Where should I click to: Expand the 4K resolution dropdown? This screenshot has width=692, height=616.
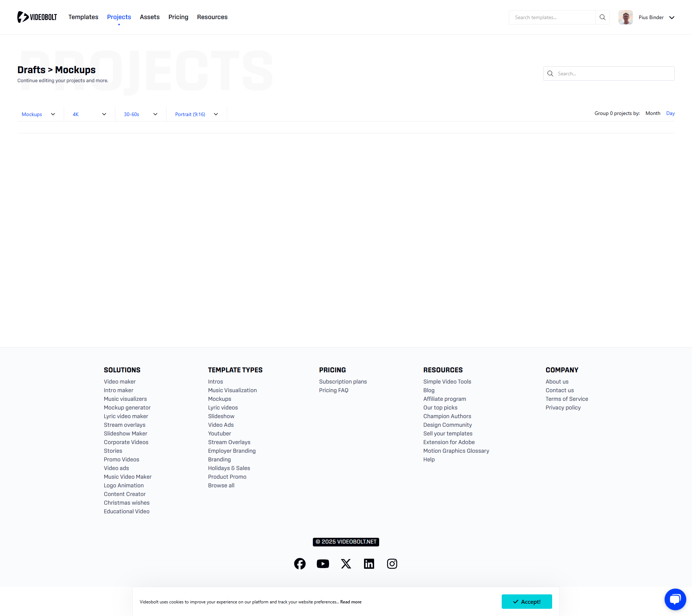[x=89, y=114]
